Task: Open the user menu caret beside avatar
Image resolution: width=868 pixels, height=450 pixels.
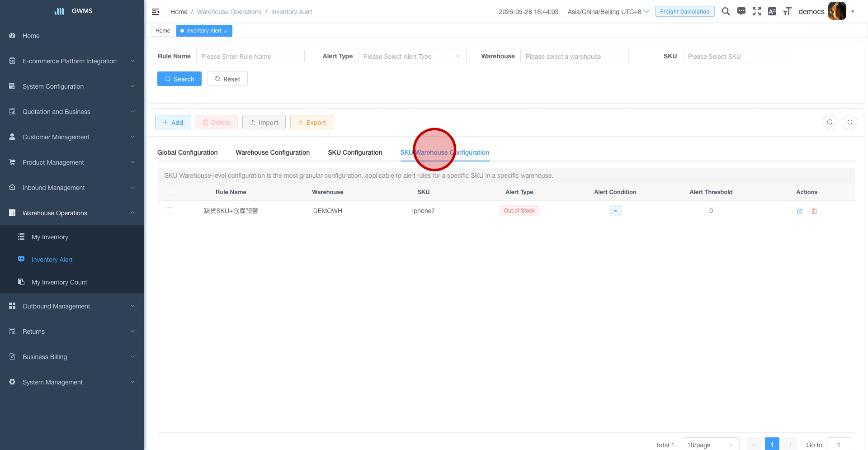Action: click(853, 12)
